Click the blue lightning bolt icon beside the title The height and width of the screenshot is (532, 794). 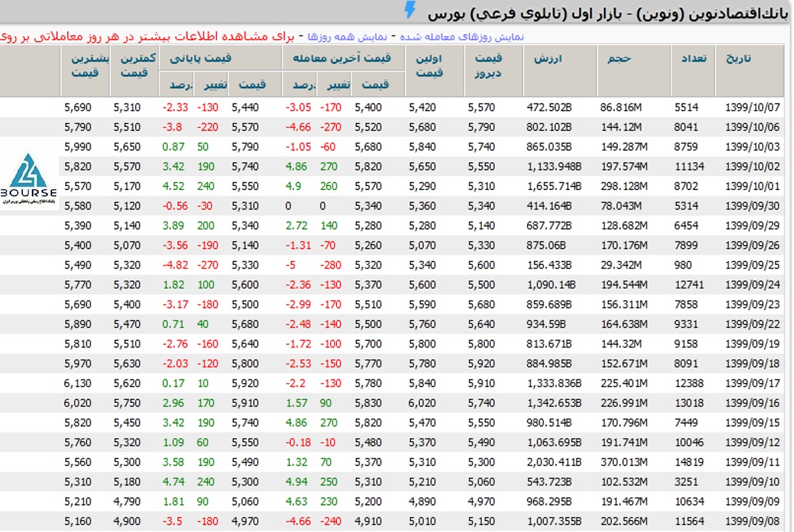click(x=410, y=10)
